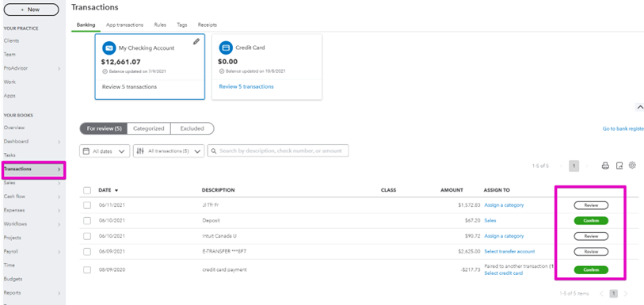Click Review for the E-TRANSFER row

[x=591, y=252]
